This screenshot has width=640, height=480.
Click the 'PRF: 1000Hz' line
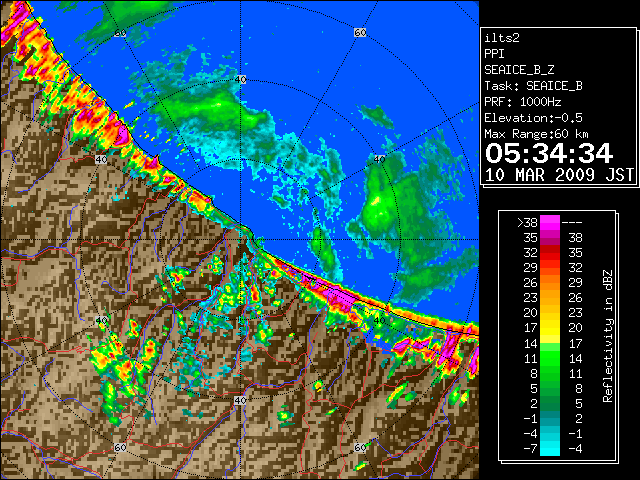coord(523,102)
